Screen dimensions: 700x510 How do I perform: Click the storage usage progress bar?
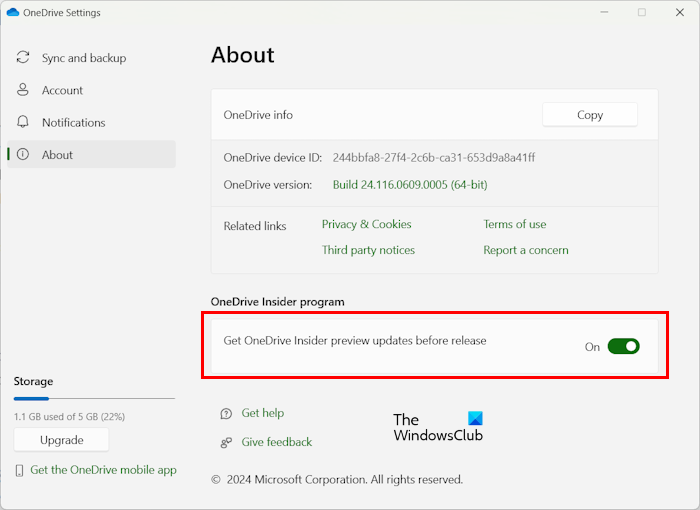click(94, 399)
